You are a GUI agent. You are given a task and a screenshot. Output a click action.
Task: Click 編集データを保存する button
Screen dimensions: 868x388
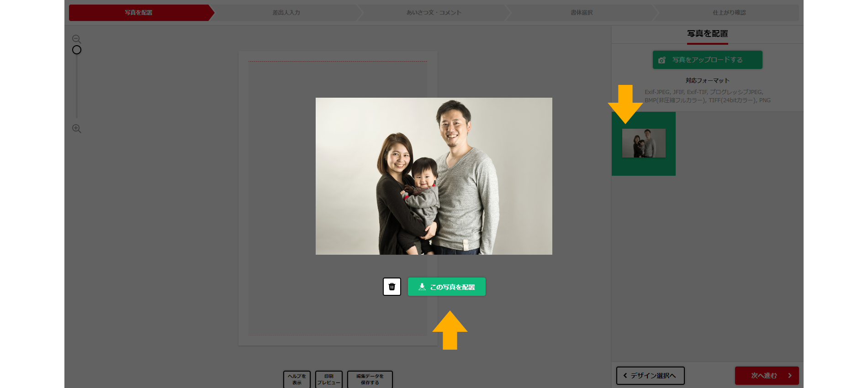point(370,379)
